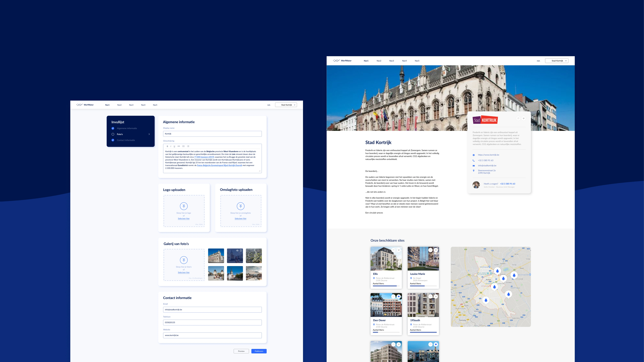This screenshot has height=362, width=644.
Task: Open the Stad Kortrijk dropdown in editor window
Action: click(x=286, y=105)
